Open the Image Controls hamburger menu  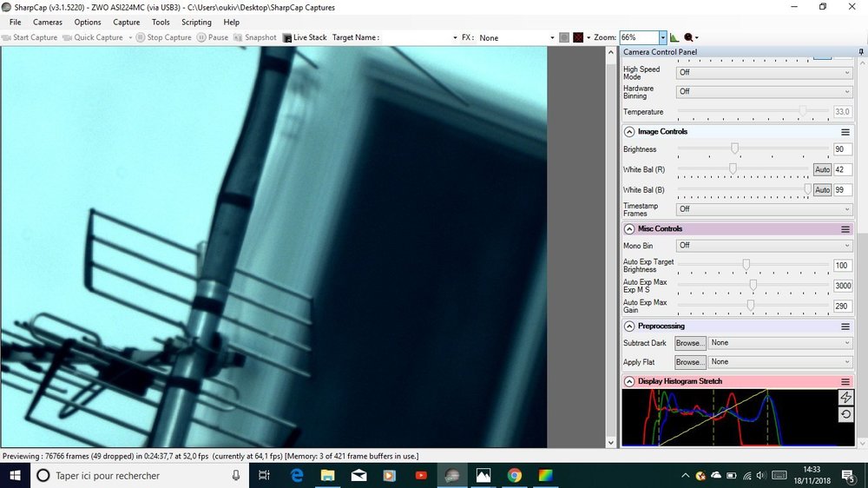[845, 132]
